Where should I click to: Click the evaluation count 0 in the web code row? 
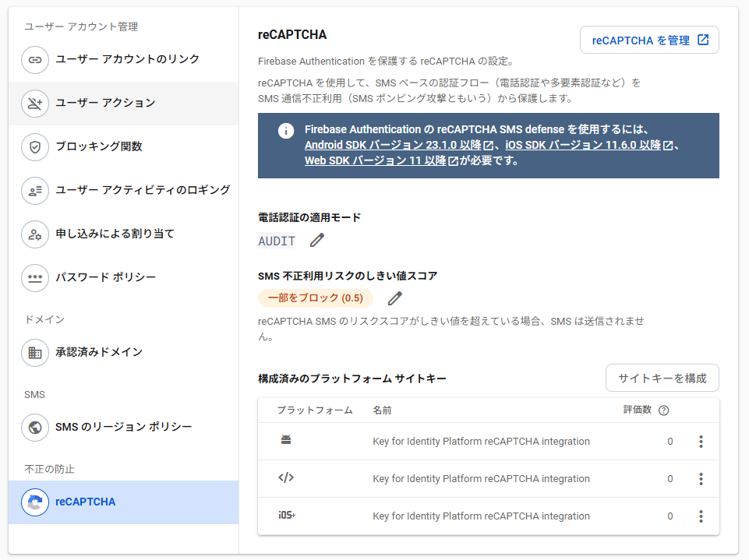coord(670,479)
